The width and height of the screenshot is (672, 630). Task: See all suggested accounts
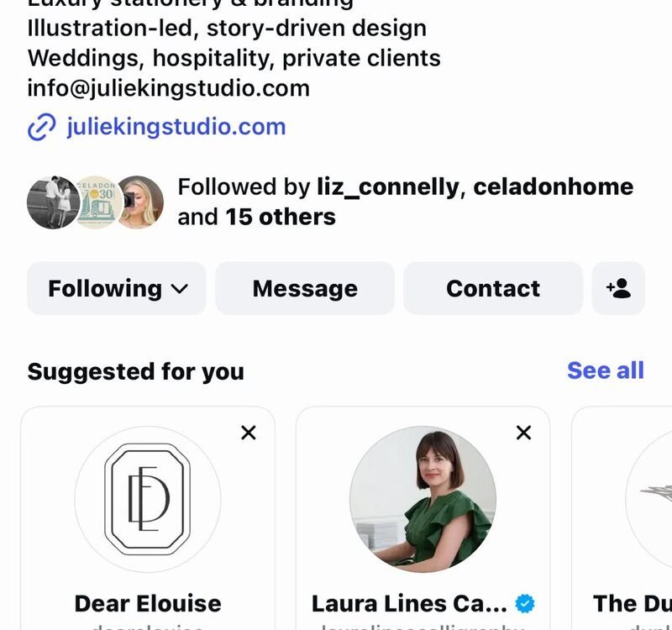click(605, 370)
